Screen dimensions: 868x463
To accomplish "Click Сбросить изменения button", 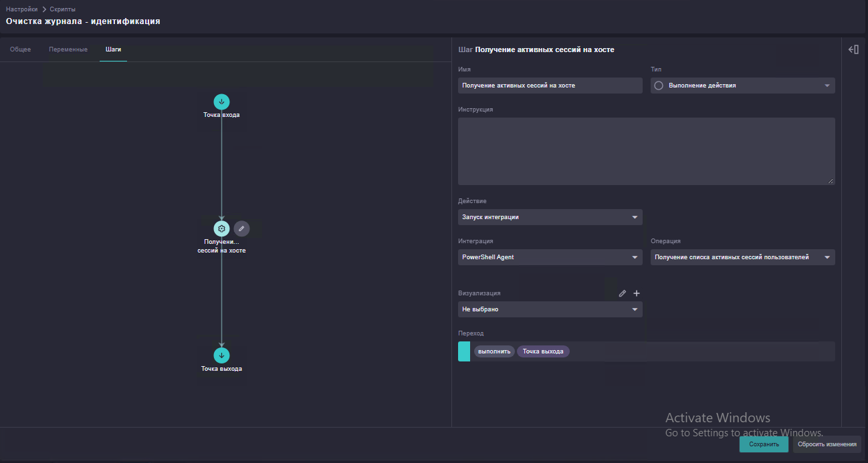I will tap(827, 444).
